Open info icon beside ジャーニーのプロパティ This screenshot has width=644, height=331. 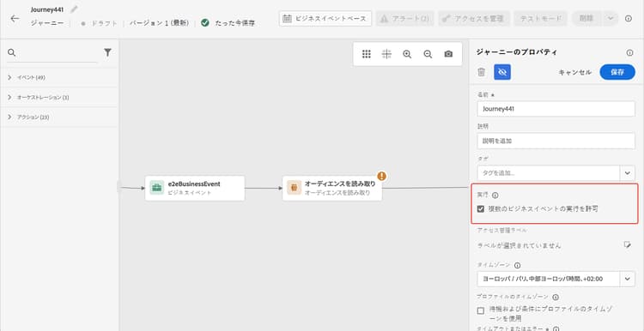(x=629, y=52)
